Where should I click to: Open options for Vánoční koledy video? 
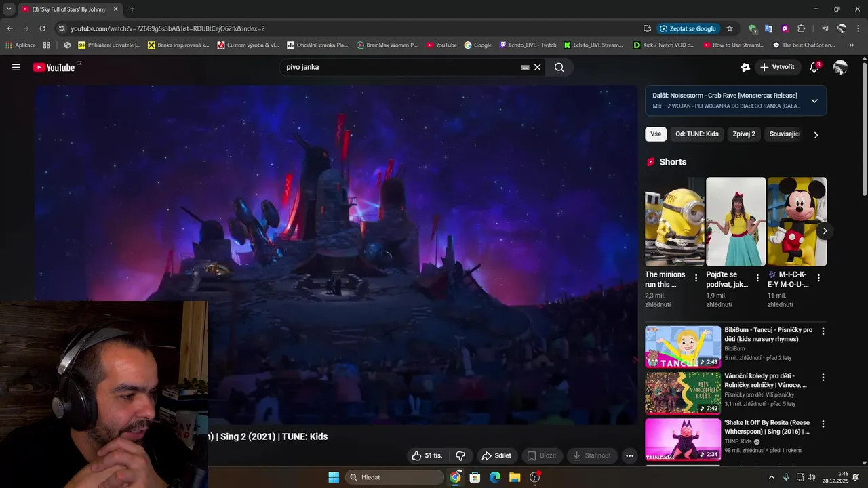(x=823, y=378)
